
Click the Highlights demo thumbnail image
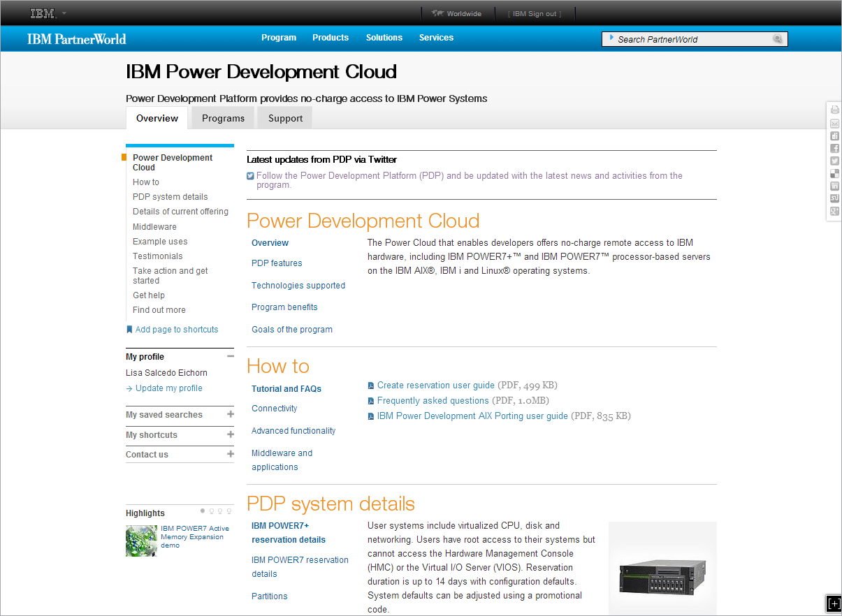141,541
